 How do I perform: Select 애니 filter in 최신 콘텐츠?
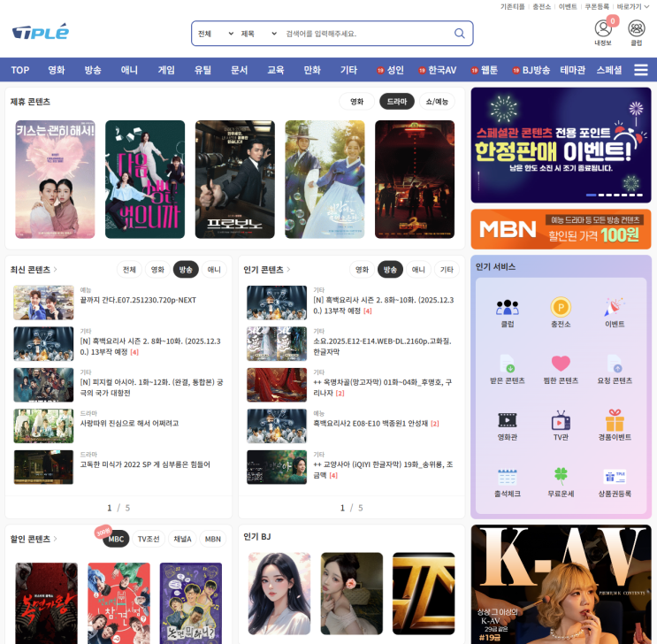tap(214, 270)
